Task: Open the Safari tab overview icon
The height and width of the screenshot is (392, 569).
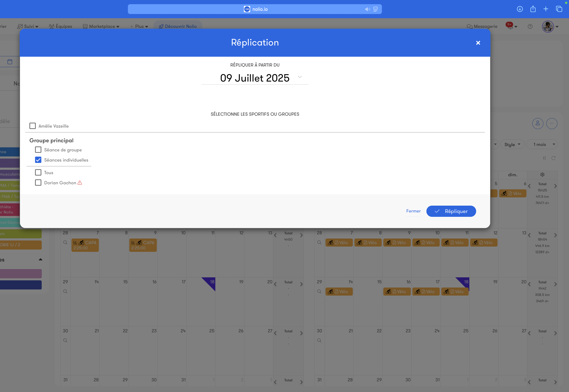Action: tap(559, 9)
